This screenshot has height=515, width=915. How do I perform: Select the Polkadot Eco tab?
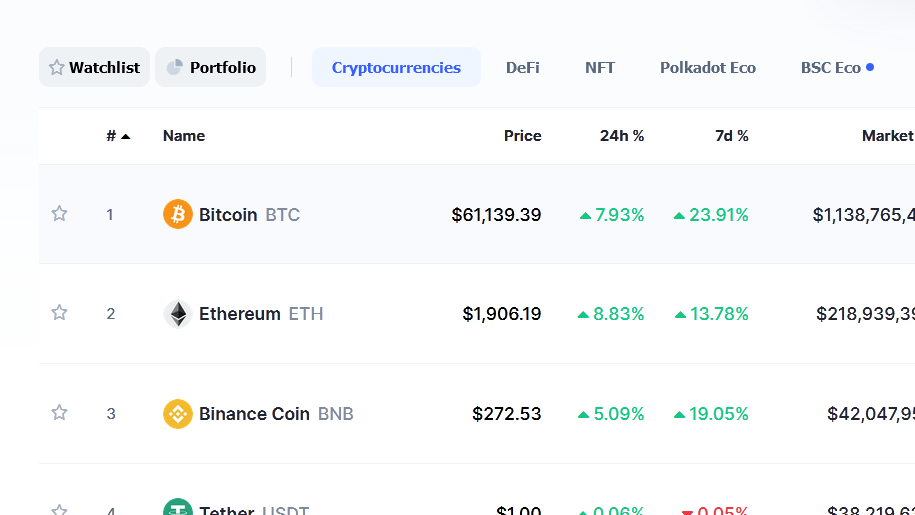click(x=707, y=68)
